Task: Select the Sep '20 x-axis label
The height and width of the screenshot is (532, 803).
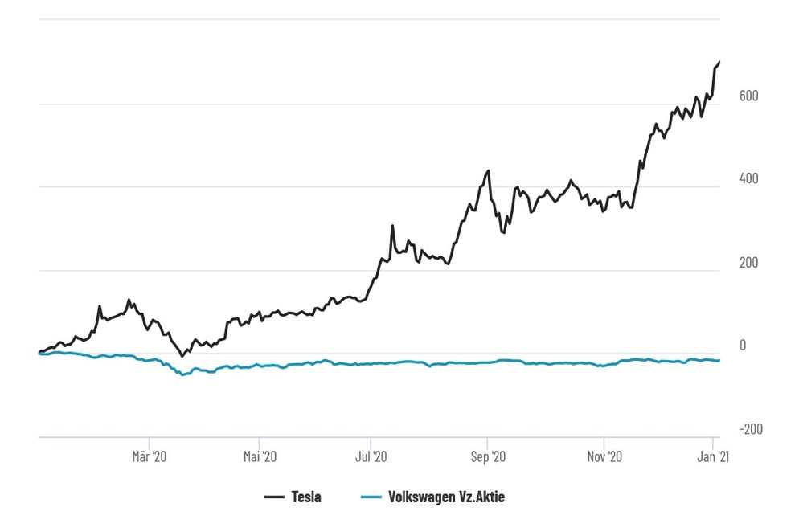Action: tap(488, 456)
